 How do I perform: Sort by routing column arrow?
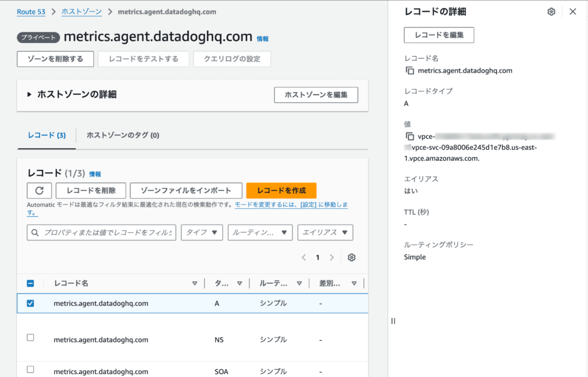pos(299,283)
